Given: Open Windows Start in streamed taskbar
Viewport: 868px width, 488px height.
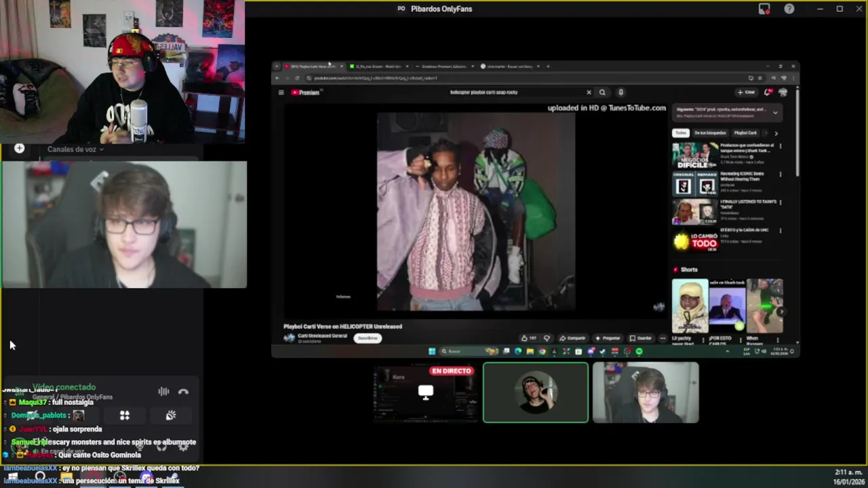Looking at the screenshot, I should [x=431, y=351].
